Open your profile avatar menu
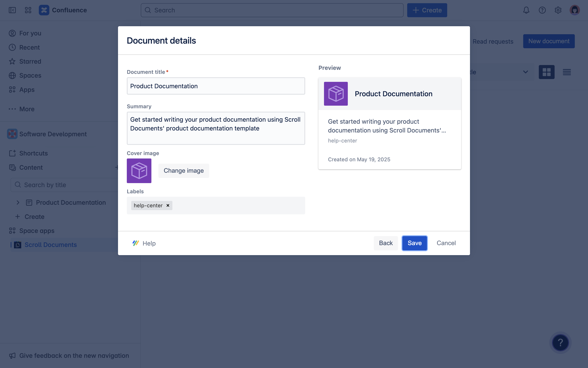The height and width of the screenshot is (368, 588). coord(575,10)
